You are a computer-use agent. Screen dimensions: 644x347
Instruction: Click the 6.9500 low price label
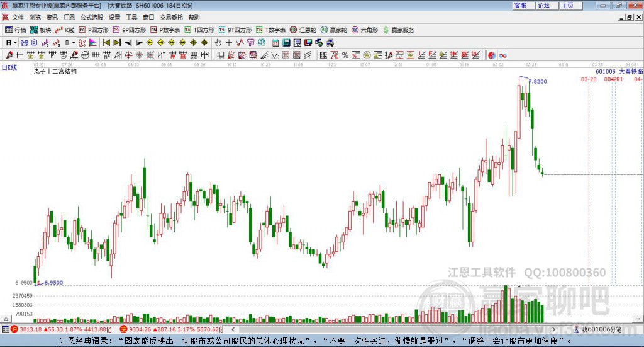tap(53, 283)
